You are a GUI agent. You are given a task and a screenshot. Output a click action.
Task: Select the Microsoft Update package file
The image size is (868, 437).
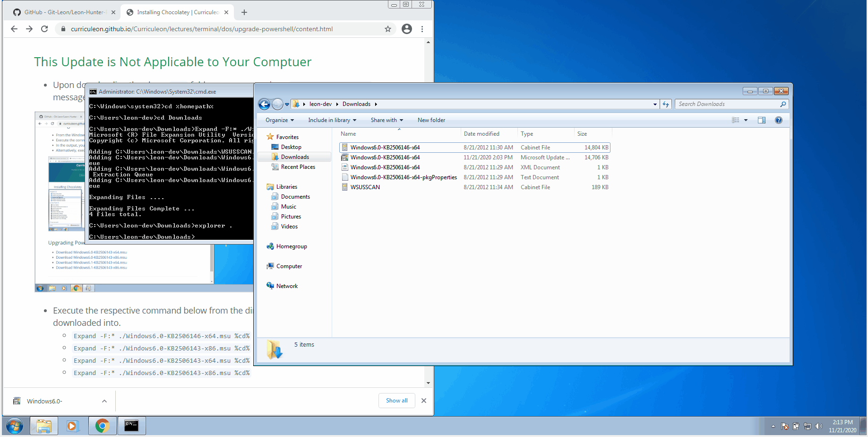point(475,157)
